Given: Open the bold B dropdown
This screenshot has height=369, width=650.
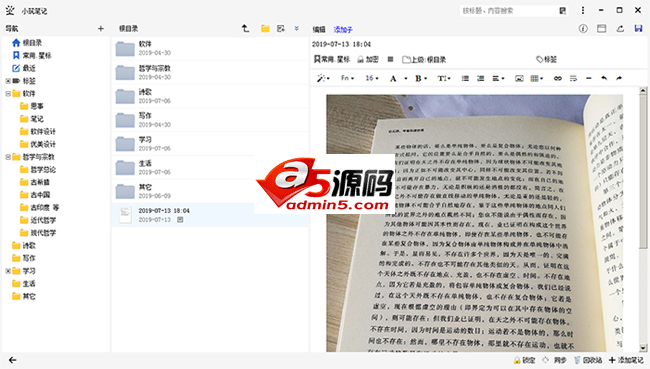Looking at the screenshot, I should [421, 78].
